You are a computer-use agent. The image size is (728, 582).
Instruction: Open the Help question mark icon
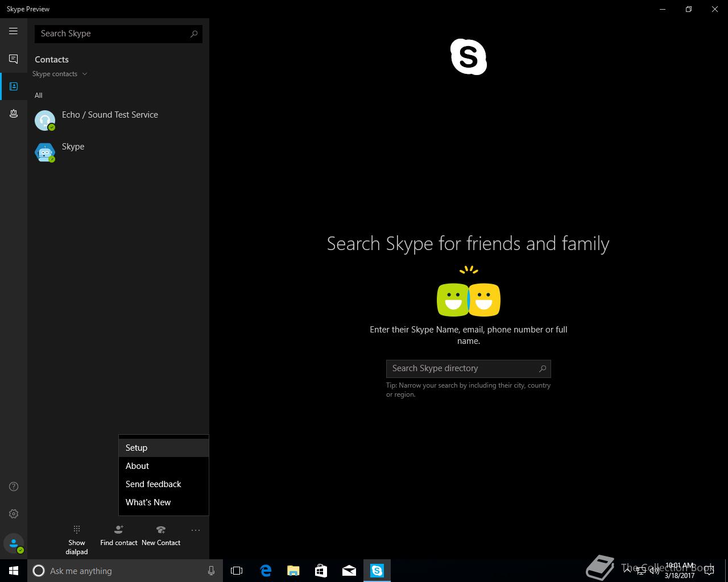14,487
